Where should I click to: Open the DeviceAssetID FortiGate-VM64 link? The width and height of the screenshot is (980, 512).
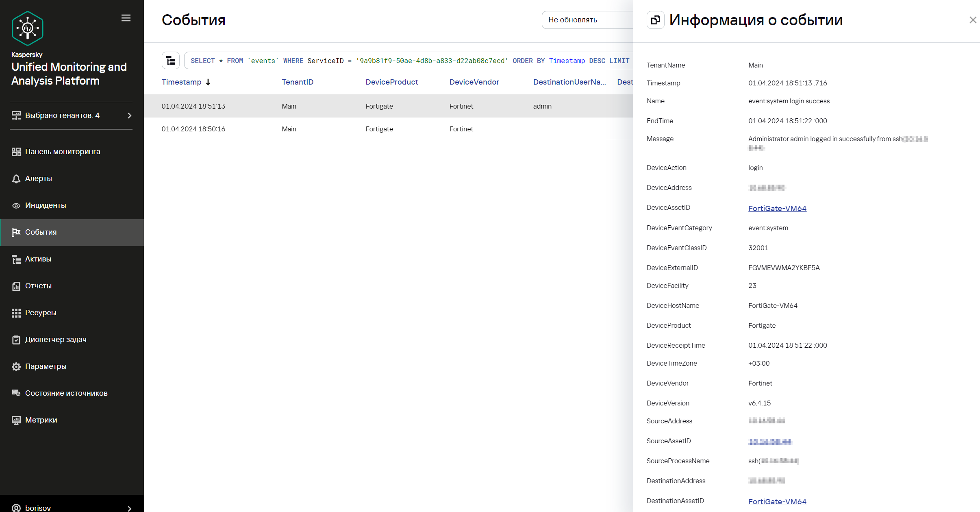[777, 208]
